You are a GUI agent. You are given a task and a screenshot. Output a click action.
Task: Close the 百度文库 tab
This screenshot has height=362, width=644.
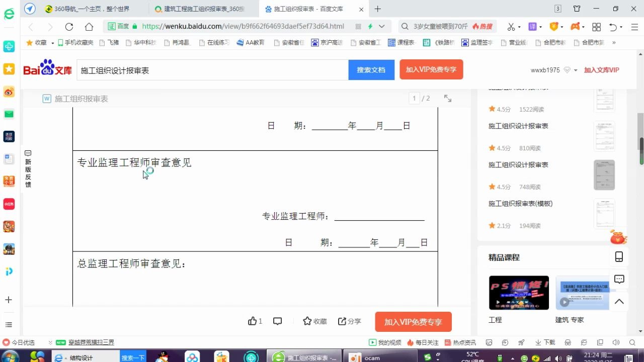click(361, 9)
